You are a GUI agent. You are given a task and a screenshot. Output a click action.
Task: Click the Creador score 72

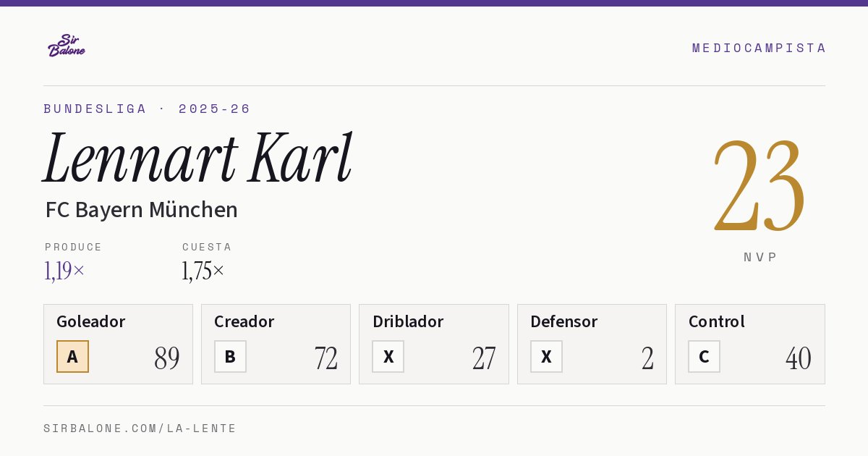[x=326, y=358]
